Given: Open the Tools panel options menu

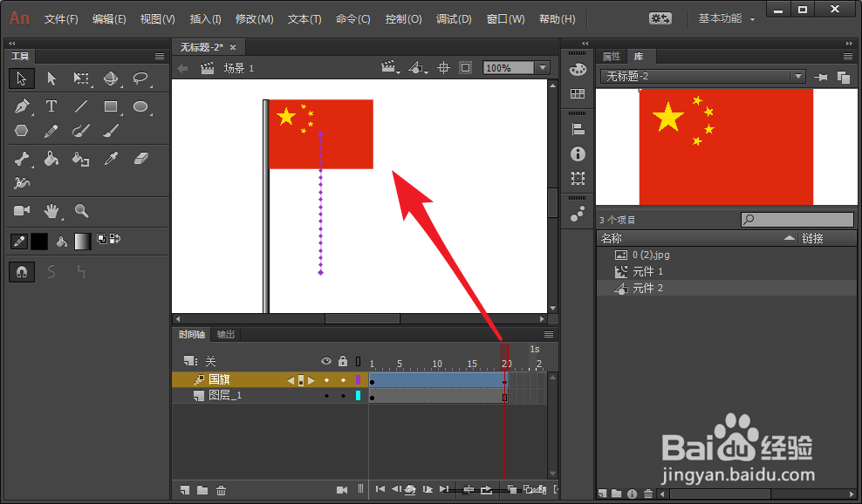Looking at the screenshot, I should point(160,56).
